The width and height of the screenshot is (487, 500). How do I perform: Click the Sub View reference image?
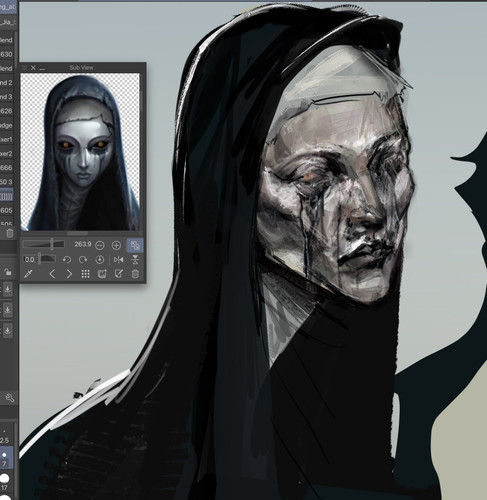tap(80, 152)
